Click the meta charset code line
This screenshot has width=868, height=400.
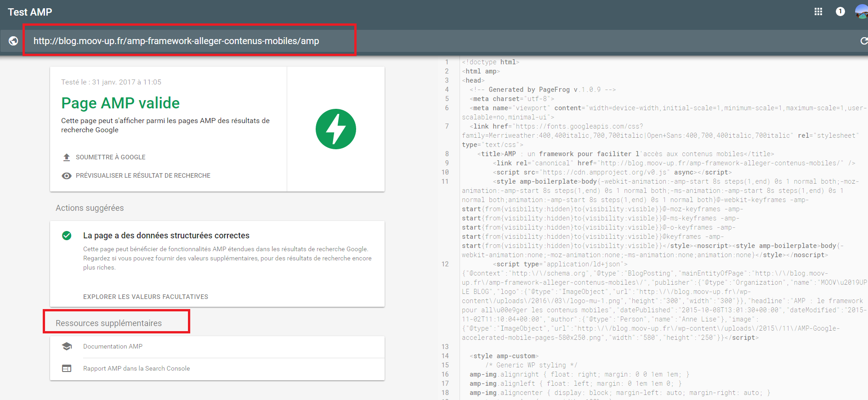coord(512,99)
